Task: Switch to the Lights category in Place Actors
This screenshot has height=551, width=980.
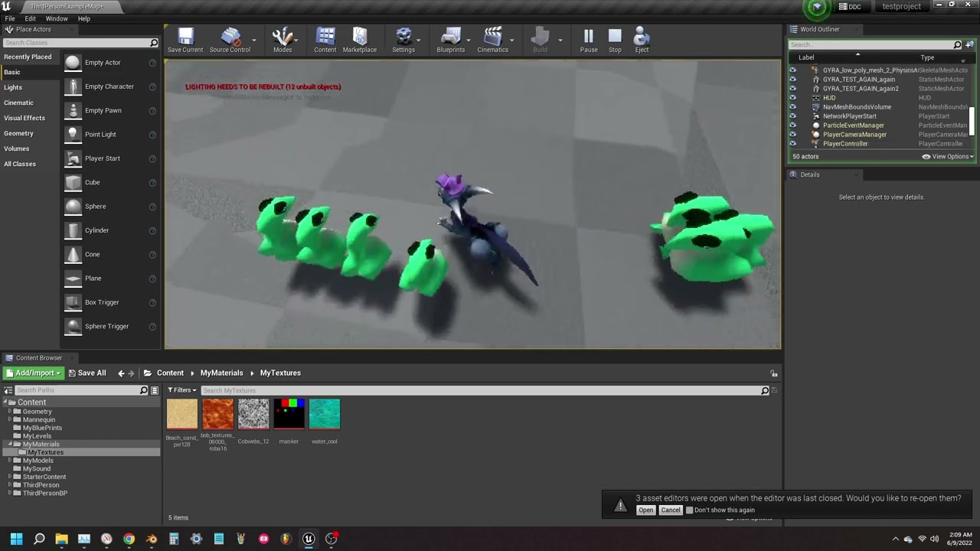Action: click(x=13, y=87)
